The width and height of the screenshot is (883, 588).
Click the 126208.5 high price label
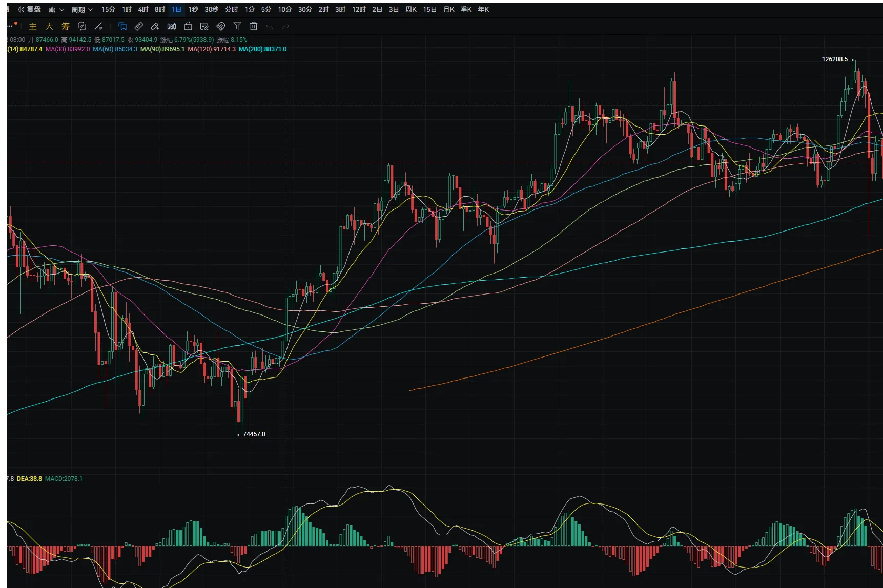click(835, 59)
